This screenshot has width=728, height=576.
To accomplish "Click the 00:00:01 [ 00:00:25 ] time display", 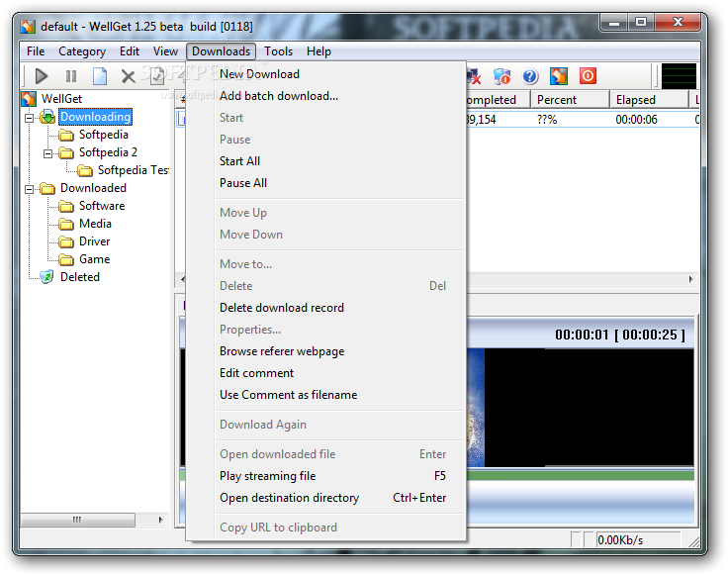I will click(x=620, y=335).
